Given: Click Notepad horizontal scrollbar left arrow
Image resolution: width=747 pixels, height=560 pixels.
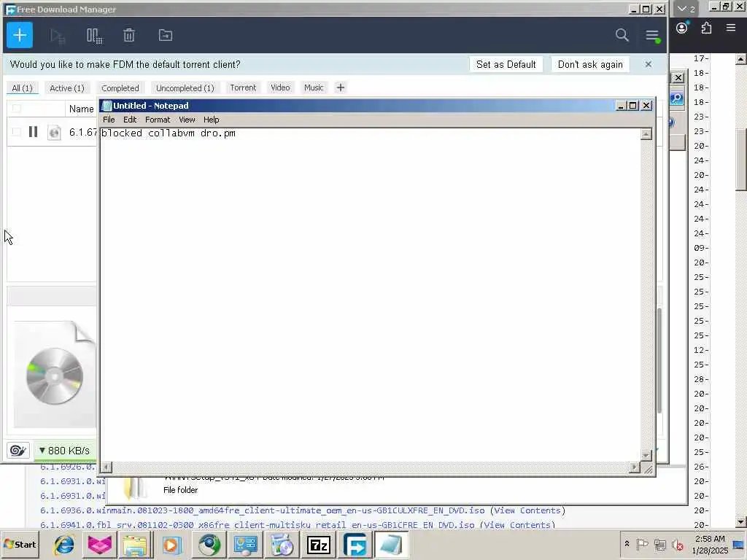Looking at the screenshot, I should (107, 467).
